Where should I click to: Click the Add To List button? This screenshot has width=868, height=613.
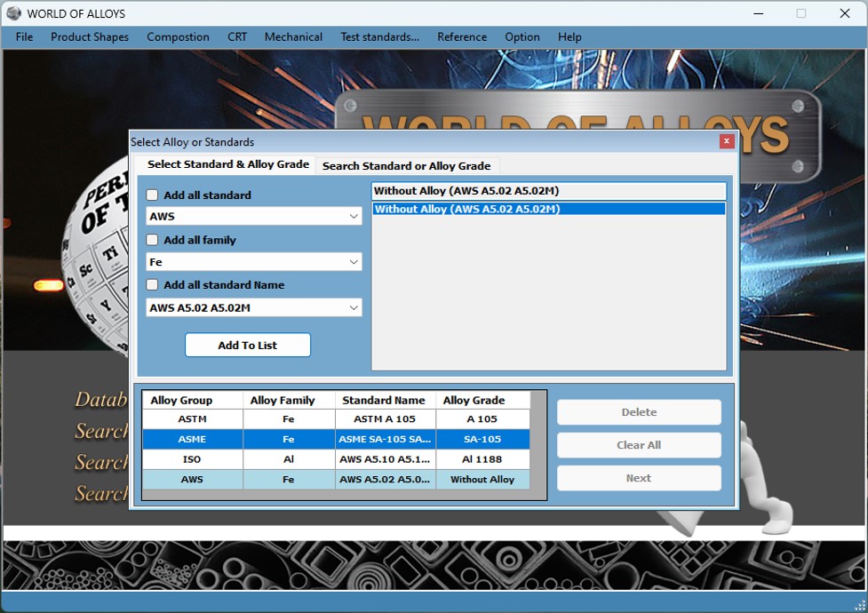248,345
